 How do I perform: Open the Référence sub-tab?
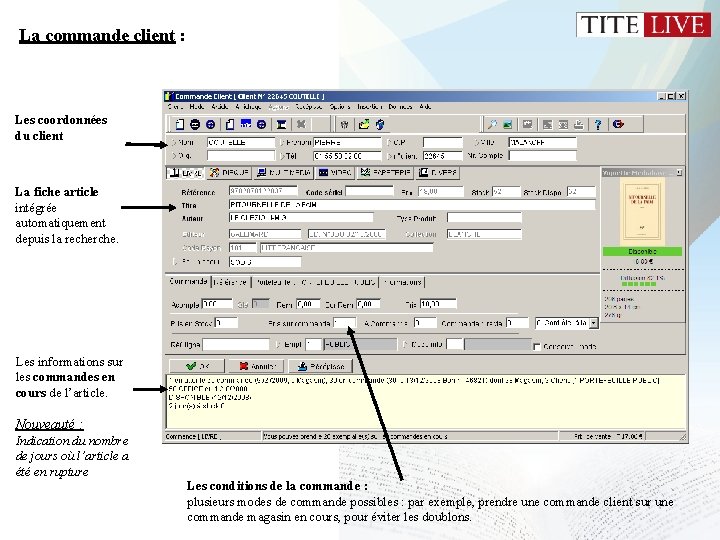click(231, 282)
